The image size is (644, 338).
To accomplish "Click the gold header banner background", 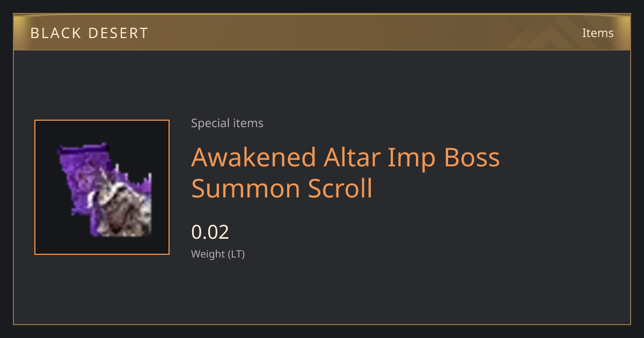I will coord(322,32).
